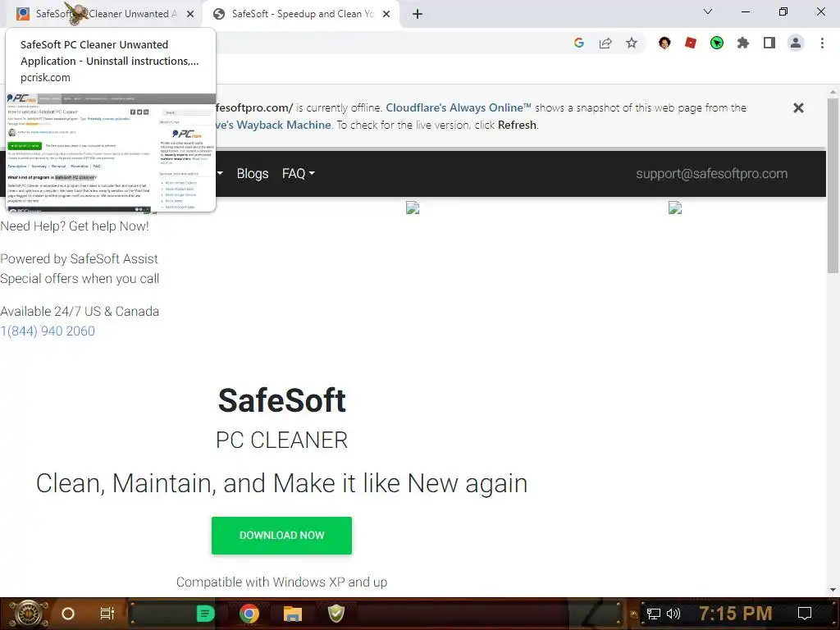This screenshot has width=840, height=630.
Task: Open the Chrome profile menu
Action: (796, 43)
